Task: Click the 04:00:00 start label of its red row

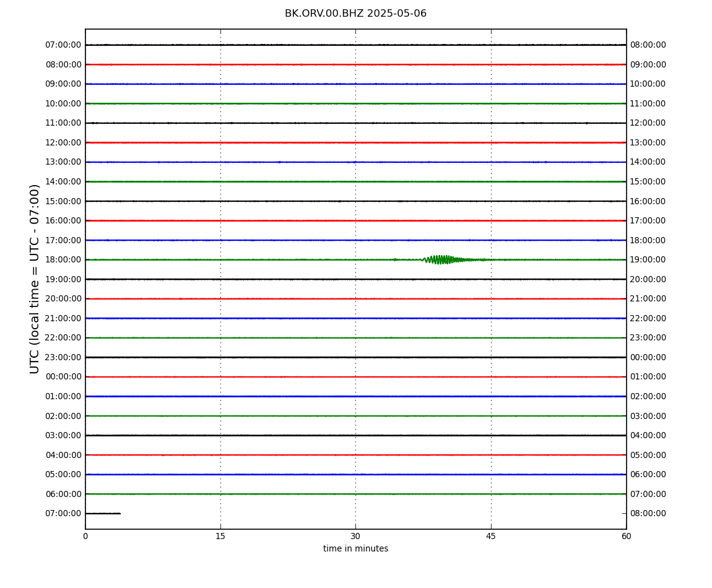Action: tap(63, 455)
